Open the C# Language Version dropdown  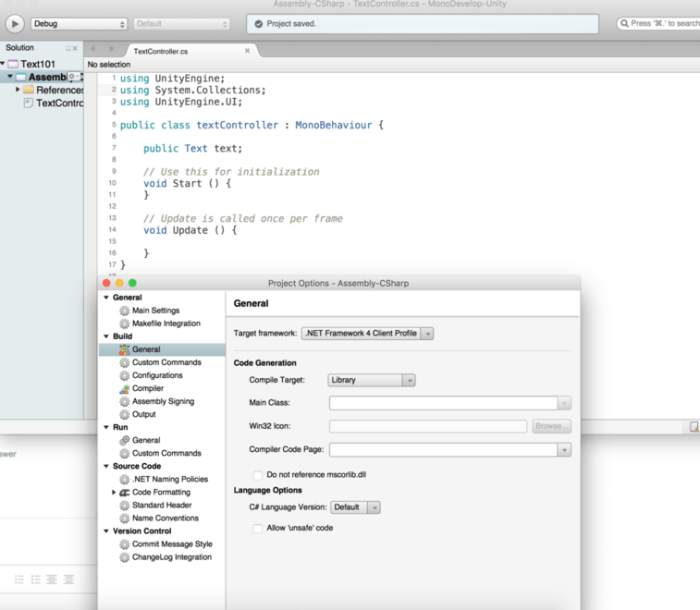point(355,507)
